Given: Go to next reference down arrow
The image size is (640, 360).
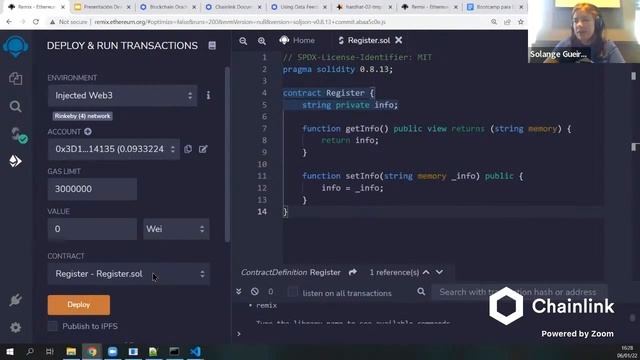Looking at the screenshot, I should point(439,272).
